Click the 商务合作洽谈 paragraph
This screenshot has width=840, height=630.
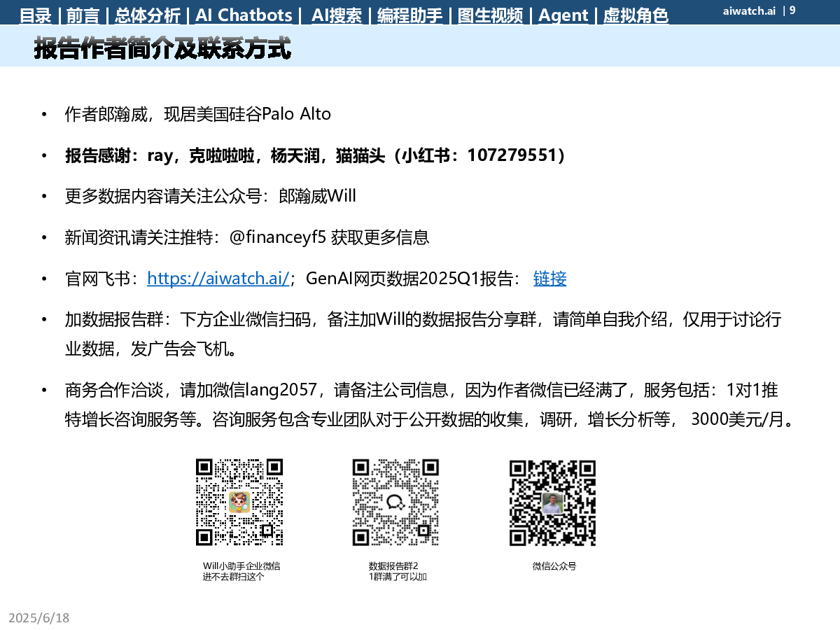pos(428,405)
